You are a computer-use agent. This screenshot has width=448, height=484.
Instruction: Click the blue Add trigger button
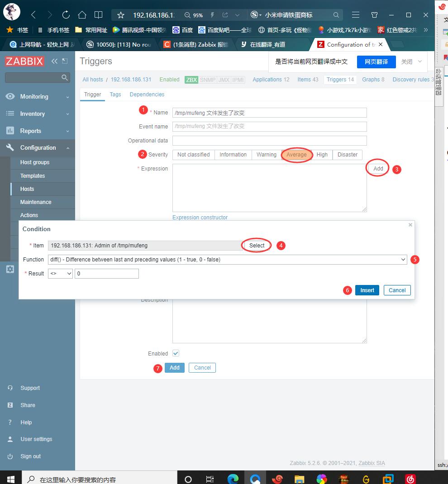174,368
